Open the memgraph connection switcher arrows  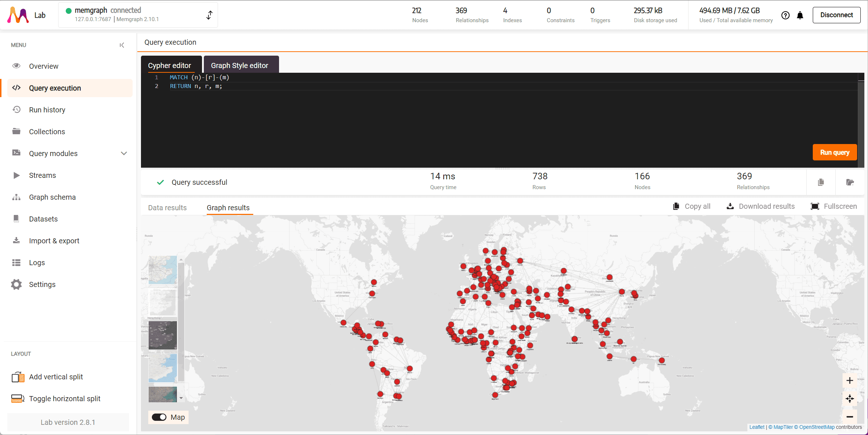pyautogui.click(x=209, y=15)
